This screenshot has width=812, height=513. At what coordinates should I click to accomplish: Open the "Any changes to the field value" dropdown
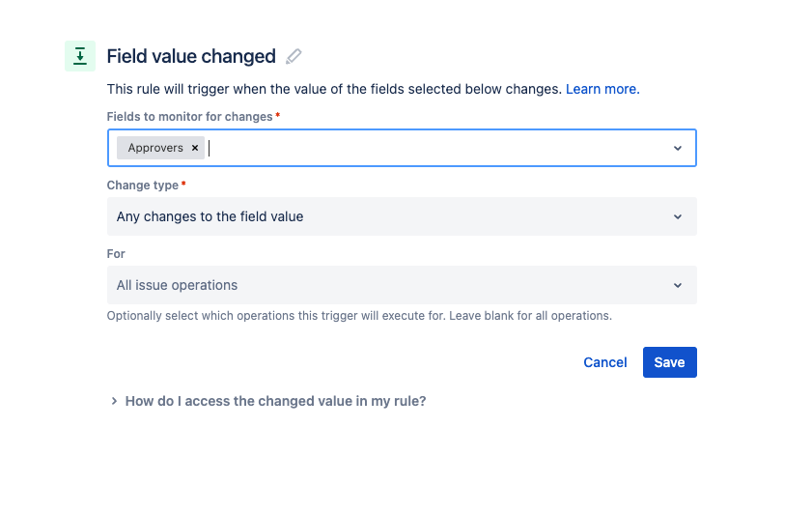(386, 216)
